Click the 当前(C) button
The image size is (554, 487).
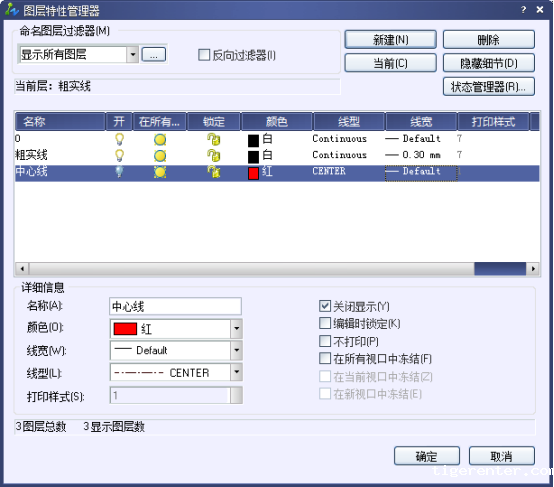[390, 63]
